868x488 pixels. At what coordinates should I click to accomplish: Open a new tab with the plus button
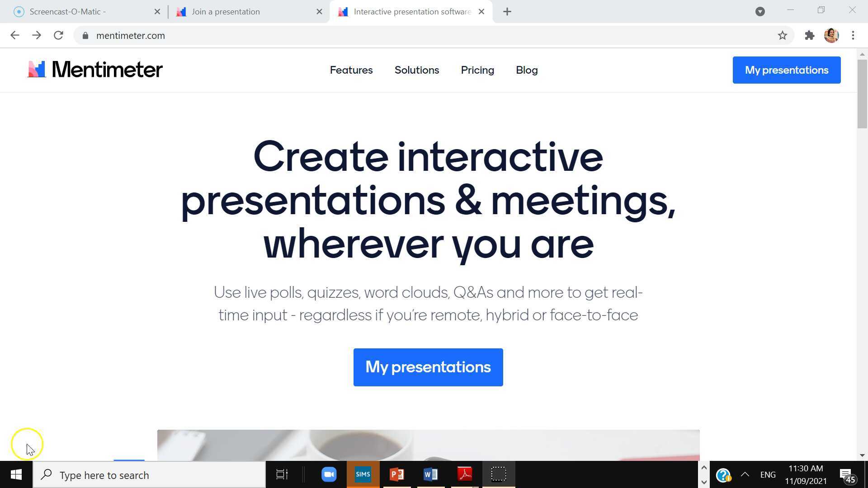click(507, 12)
